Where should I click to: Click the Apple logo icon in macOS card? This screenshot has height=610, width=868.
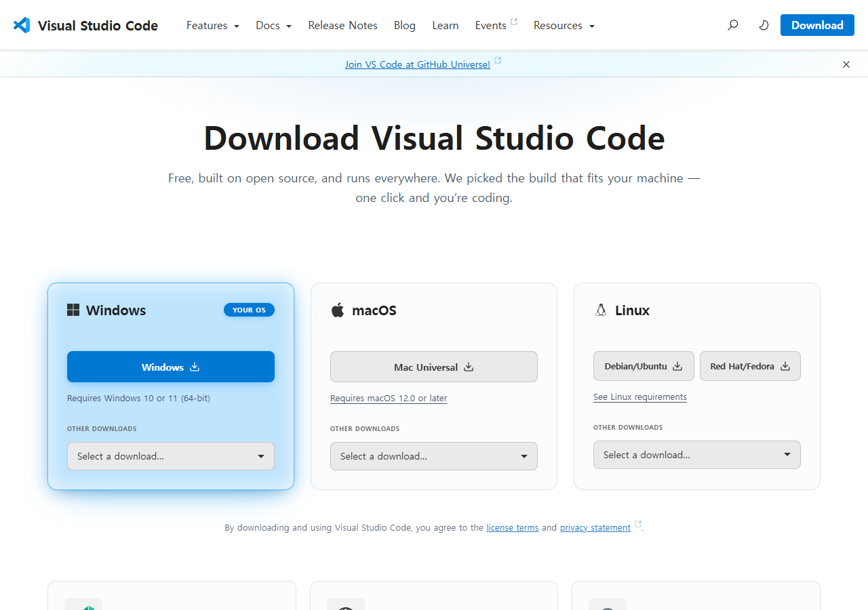point(337,310)
